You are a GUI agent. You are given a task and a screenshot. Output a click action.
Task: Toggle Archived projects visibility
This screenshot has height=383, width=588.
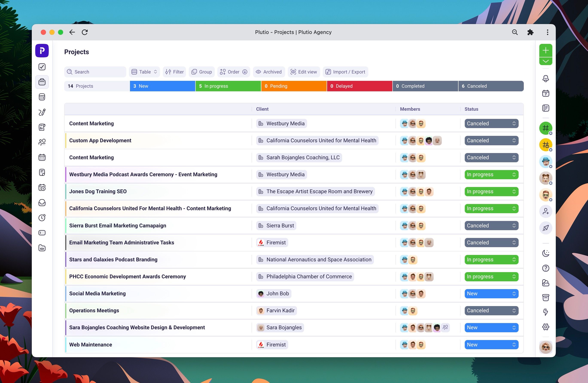pos(269,72)
